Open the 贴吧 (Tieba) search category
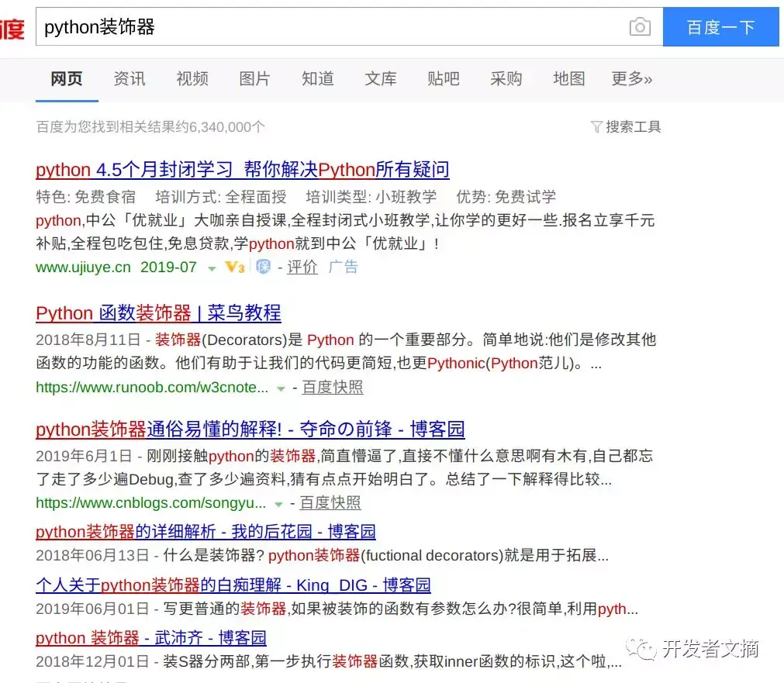The height and width of the screenshot is (683, 784). pyautogui.click(x=443, y=79)
